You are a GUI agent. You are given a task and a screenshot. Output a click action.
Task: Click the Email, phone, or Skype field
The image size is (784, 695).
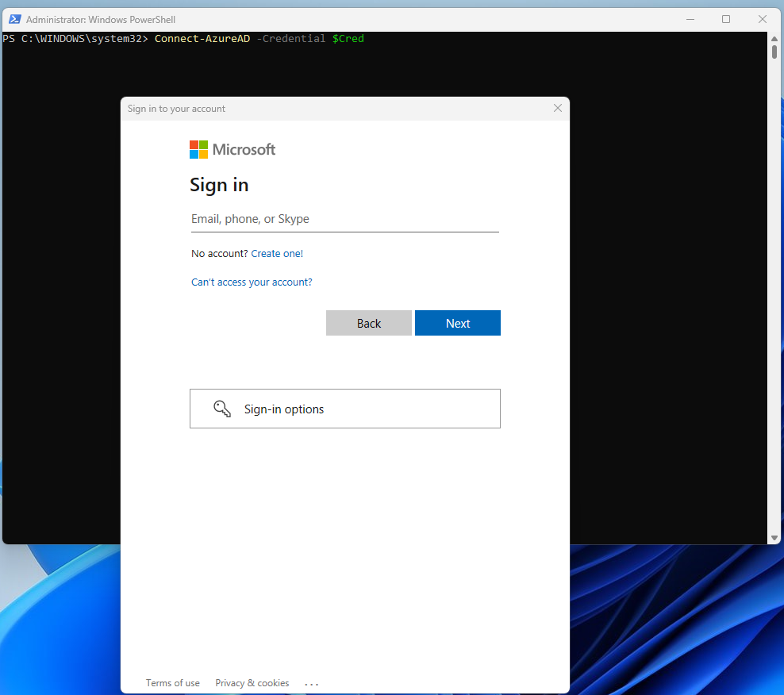pyautogui.click(x=344, y=219)
